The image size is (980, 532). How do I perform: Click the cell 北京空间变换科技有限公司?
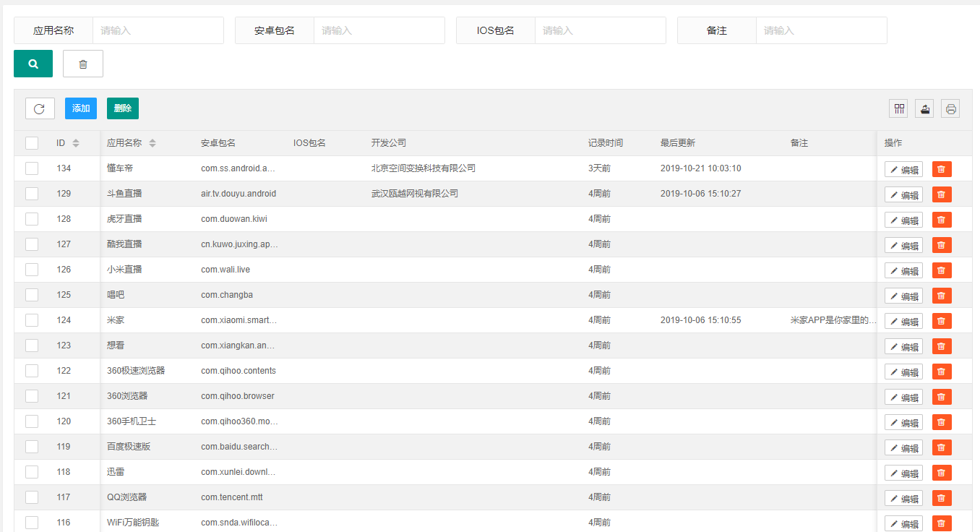[424, 168]
